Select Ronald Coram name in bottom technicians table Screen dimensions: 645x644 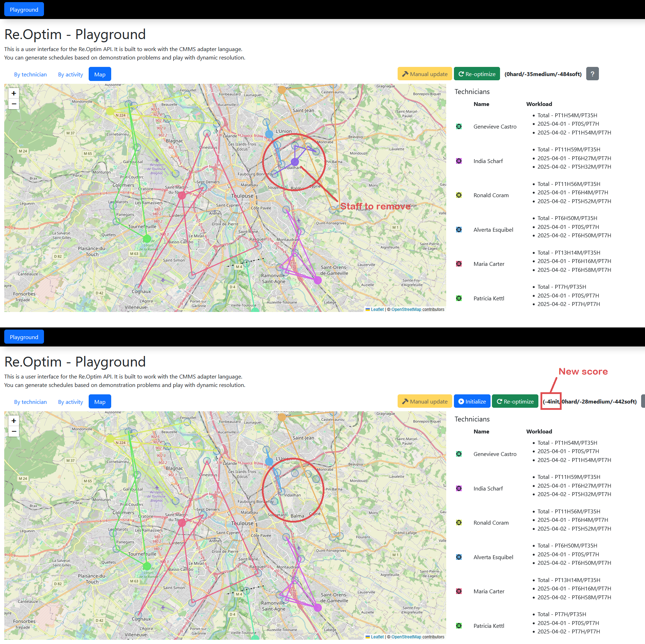point(491,523)
